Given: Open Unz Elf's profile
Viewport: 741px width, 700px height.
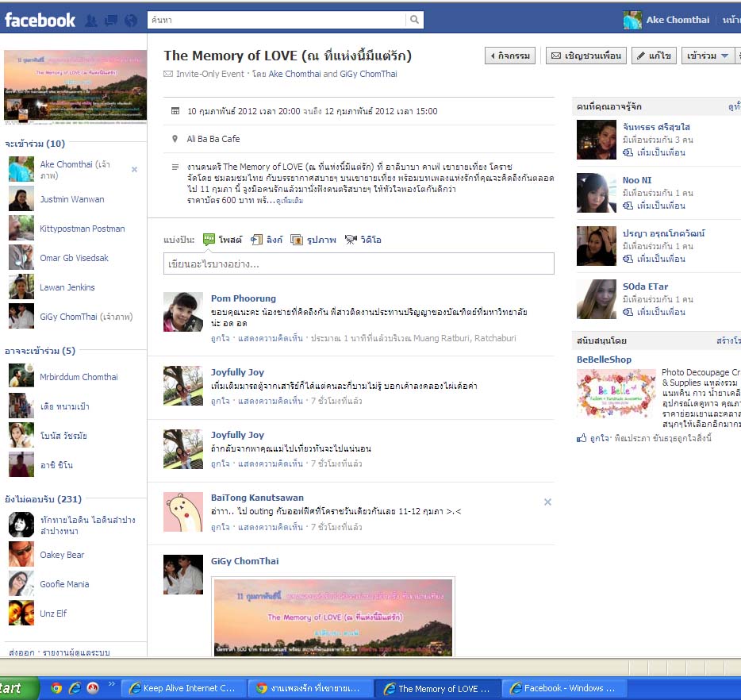Looking at the screenshot, I should [53, 613].
